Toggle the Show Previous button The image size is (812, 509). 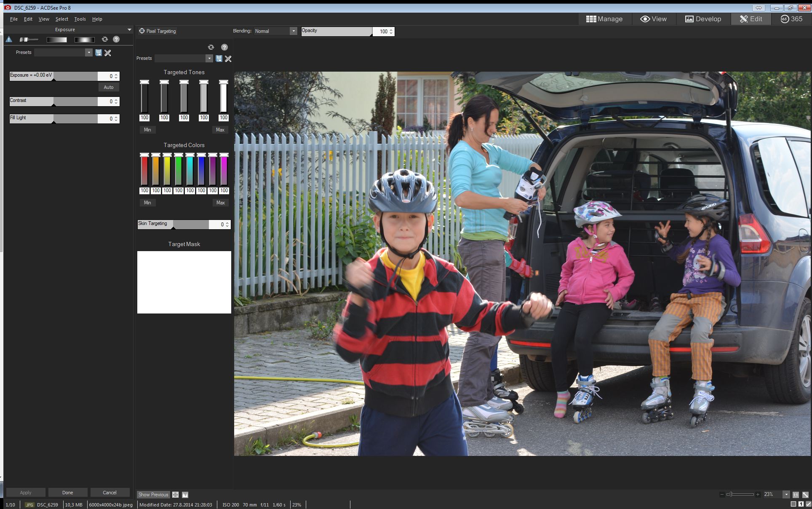(153, 495)
